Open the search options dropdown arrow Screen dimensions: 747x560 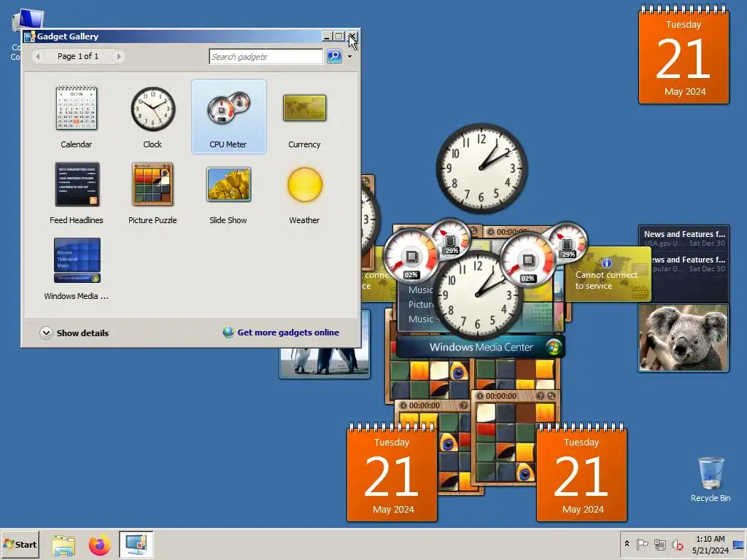click(349, 56)
